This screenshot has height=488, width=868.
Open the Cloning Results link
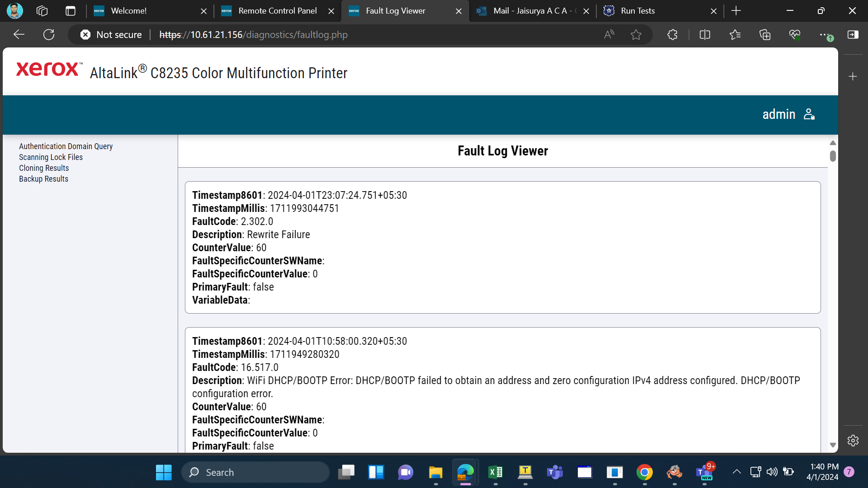click(44, 168)
